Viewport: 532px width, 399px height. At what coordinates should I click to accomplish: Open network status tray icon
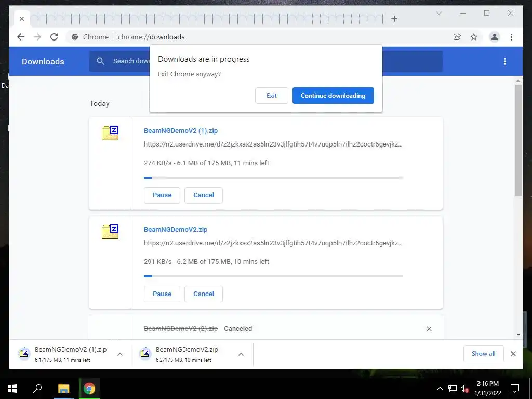453,389
